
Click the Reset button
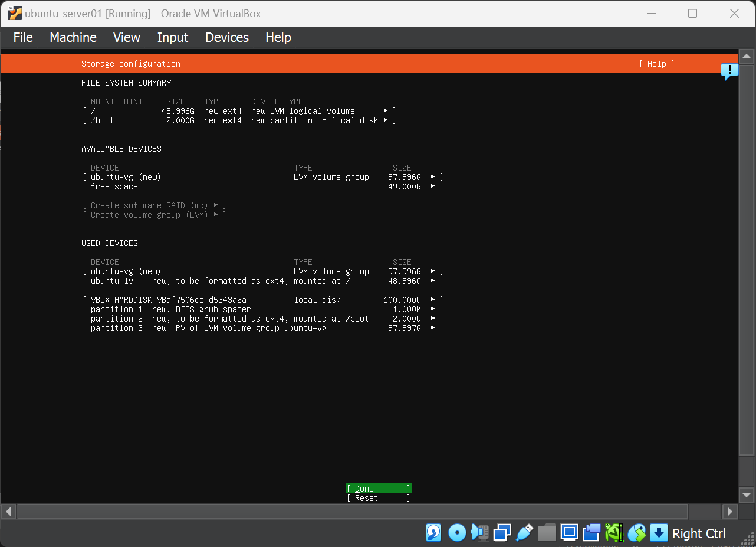(x=378, y=498)
